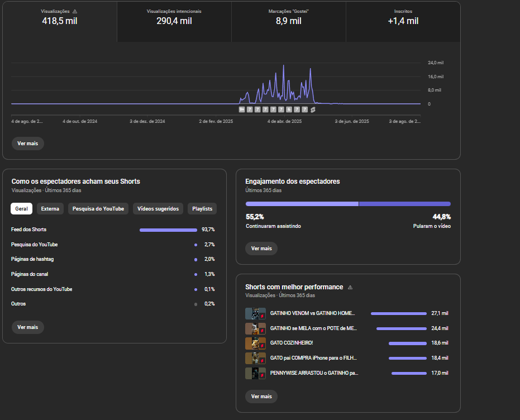Click the 44,8% engagement value
This screenshot has width=520, height=420.
[x=442, y=217]
